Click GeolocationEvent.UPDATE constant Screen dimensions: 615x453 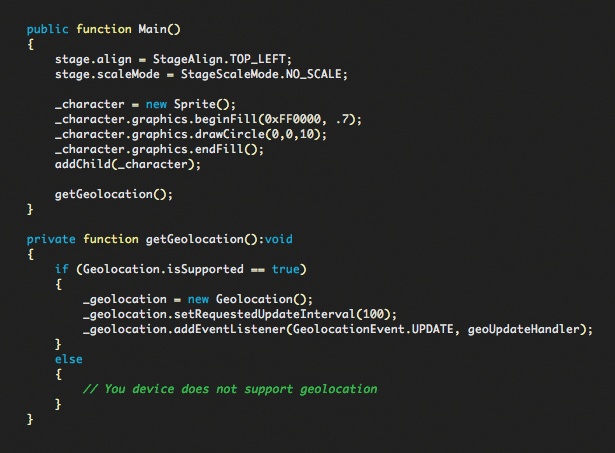[373, 329]
